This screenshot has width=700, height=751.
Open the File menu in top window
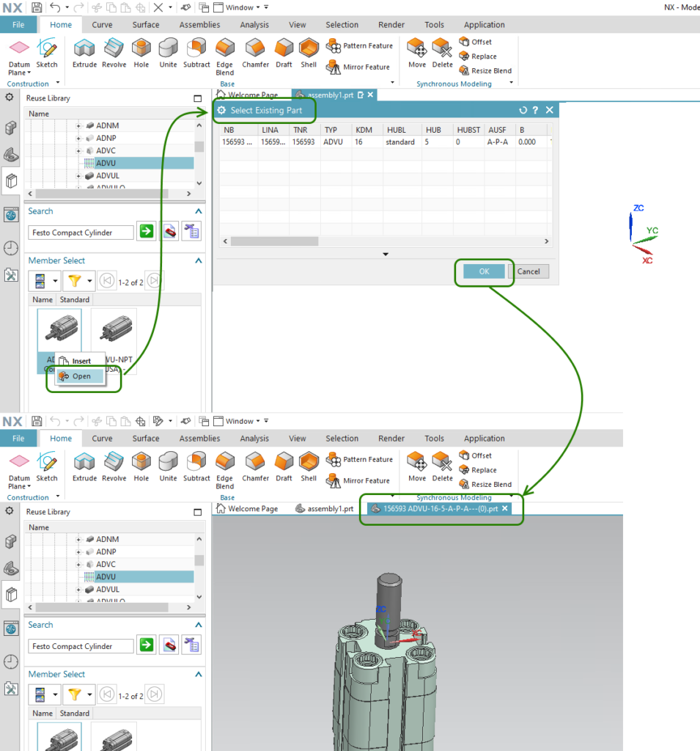18,25
